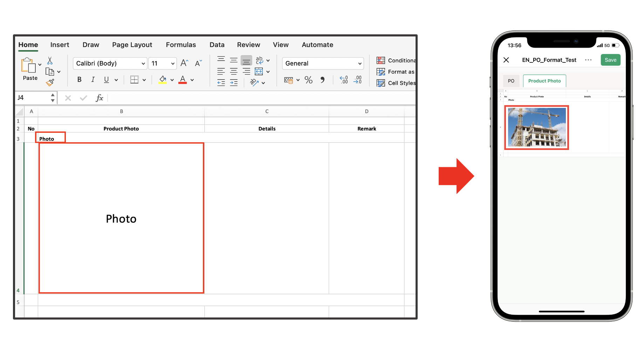This screenshot has height=349, width=644.
Task: Switch to the Formulas ribbon tab
Action: pyautogui.click(x=181, y=45)
